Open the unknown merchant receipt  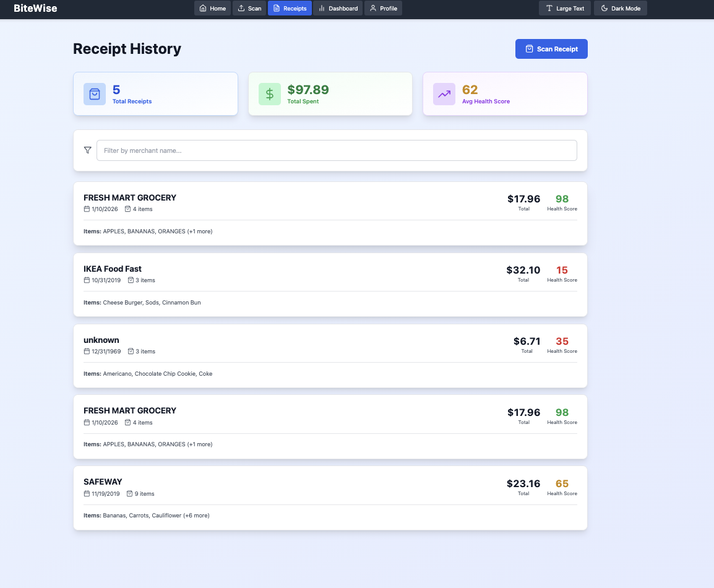(330, 356)
